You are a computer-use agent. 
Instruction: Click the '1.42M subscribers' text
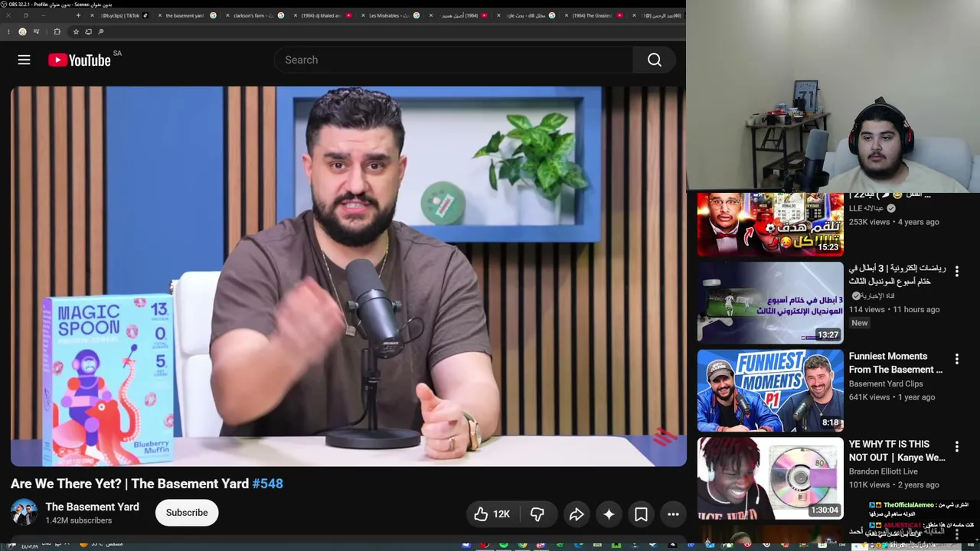point(79,520)
